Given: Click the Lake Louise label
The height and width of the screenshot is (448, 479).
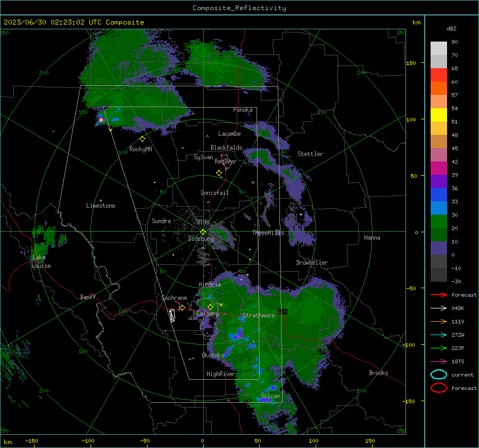Looking at the screenshot, I should (x=41, y=262).
